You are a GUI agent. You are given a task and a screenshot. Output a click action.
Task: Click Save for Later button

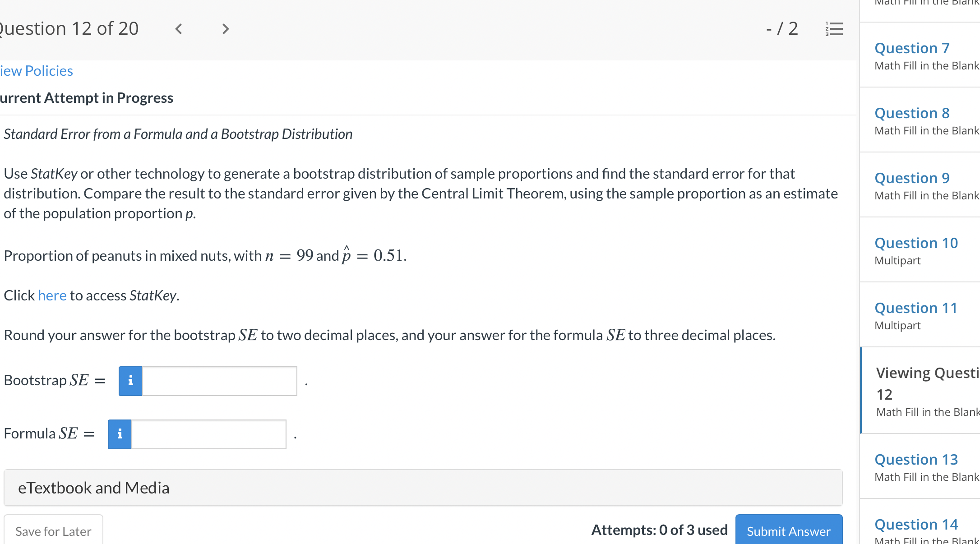pos(53,531)
